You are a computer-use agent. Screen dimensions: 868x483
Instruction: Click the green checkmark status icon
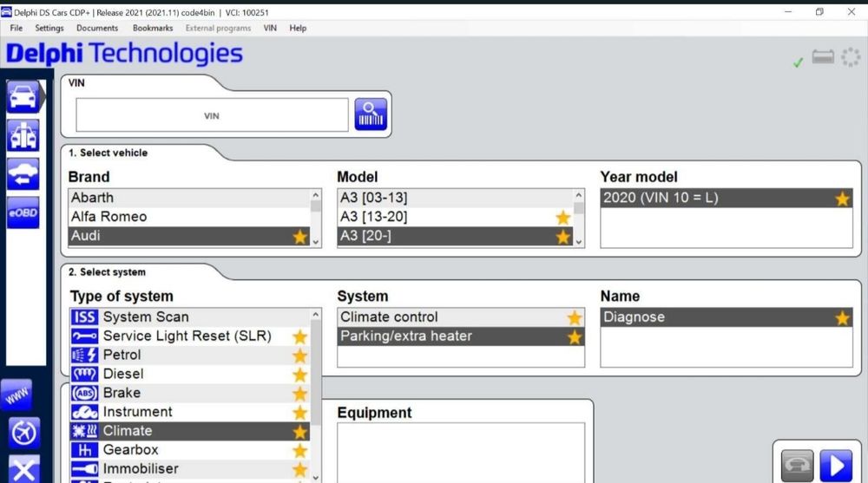[x=798, y=62]
